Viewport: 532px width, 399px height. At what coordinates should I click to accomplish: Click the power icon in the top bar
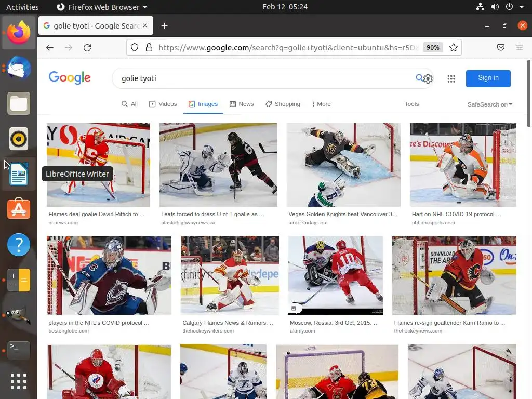(x=509, y=7)
